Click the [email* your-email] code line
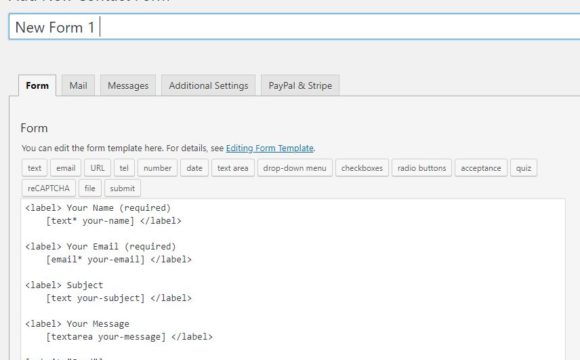580x360 pixels. (119, 259)
